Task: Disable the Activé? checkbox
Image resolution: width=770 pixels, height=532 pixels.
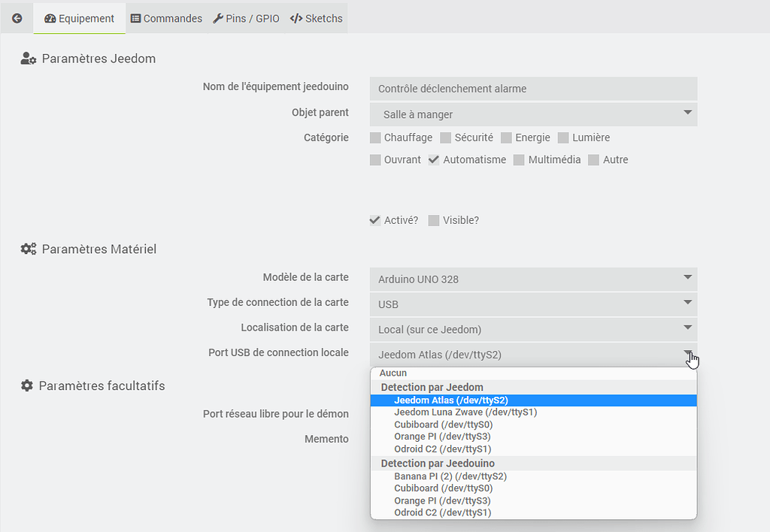Action: (x=375, y=220)
